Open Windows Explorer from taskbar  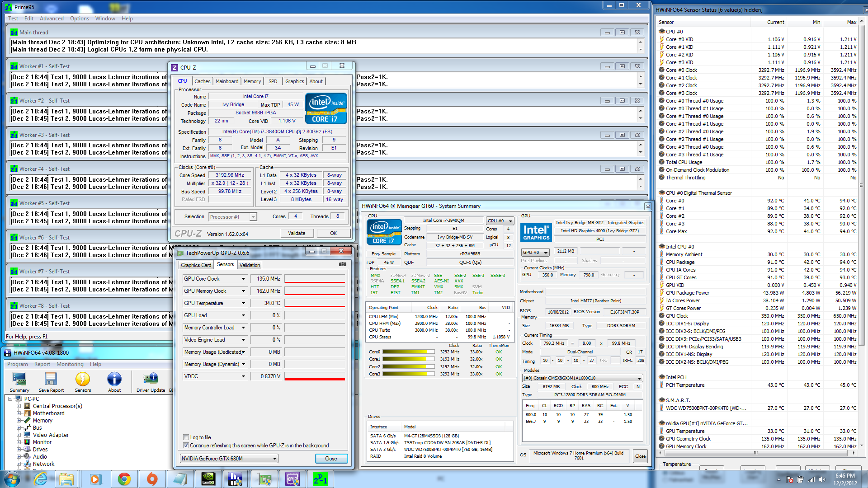click(66, 479)
